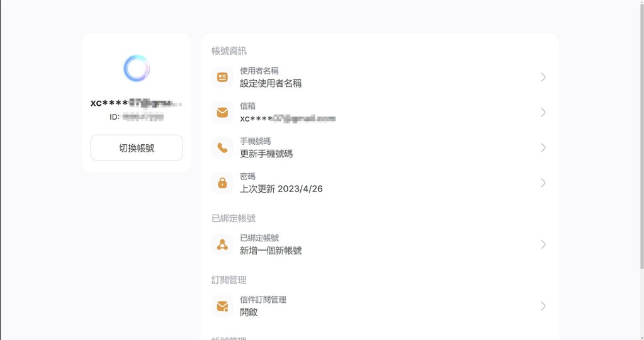Click the password lock icon
This screenshot has height=340, width=644.
222,183
